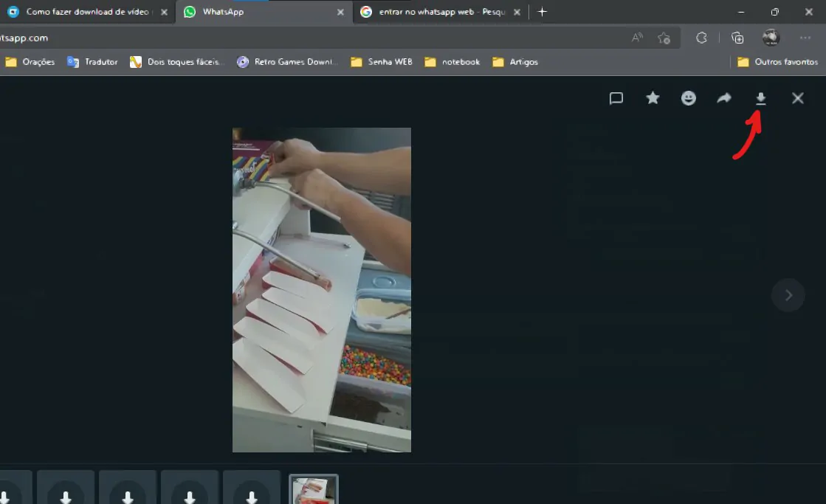Star the media with the star icon
The width and height of the screenshot is (826, 504).
[x=653, y=98]
